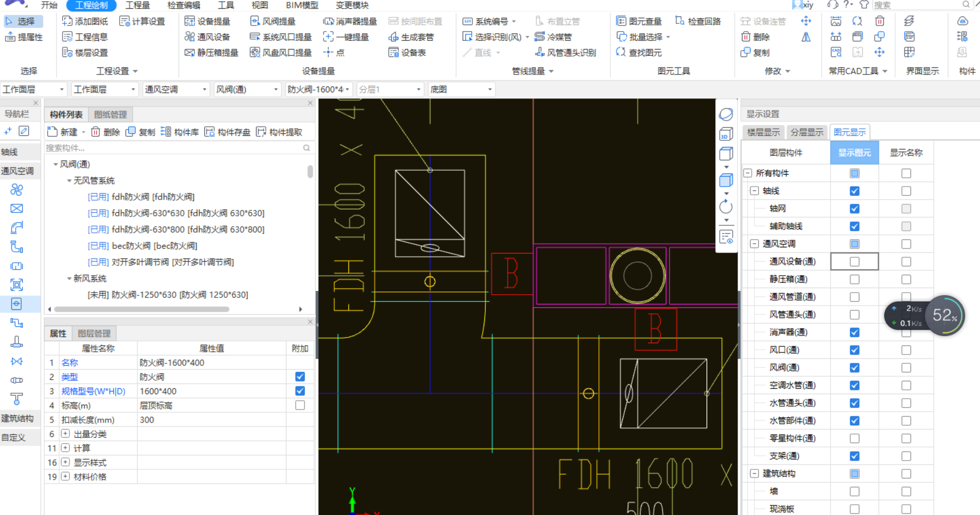Click the 提属性 tool
This screenshot has width=980, height=515.
click(x=24, y=37)
